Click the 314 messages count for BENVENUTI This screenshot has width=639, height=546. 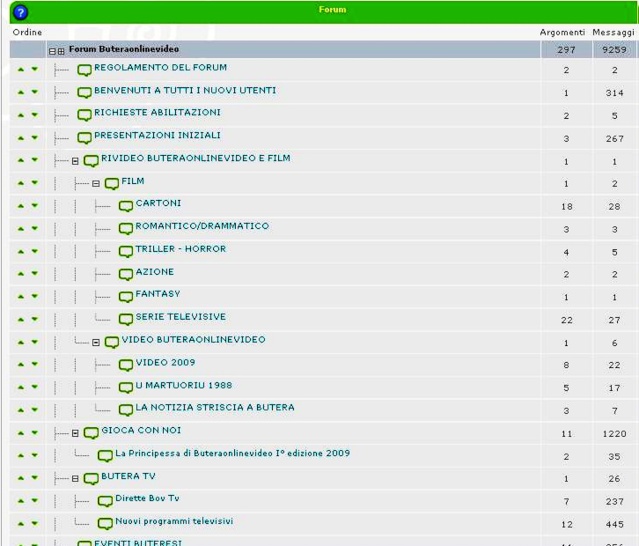click(614, 93)
